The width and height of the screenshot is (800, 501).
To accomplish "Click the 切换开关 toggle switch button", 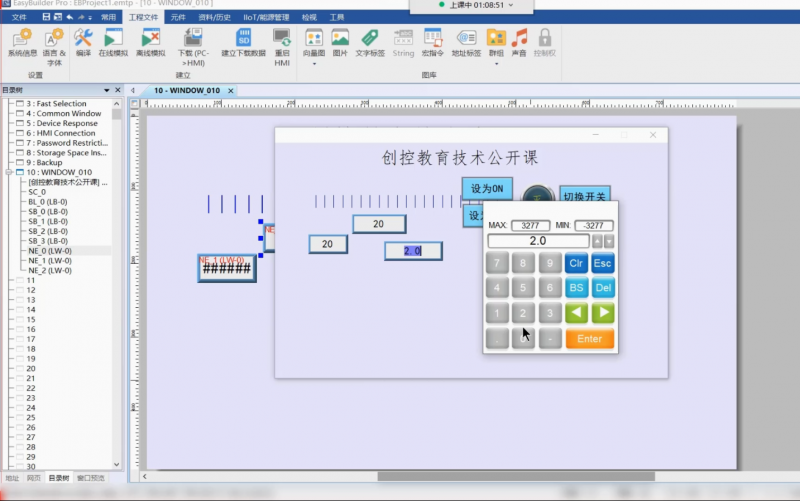I will tap(585, 194).
